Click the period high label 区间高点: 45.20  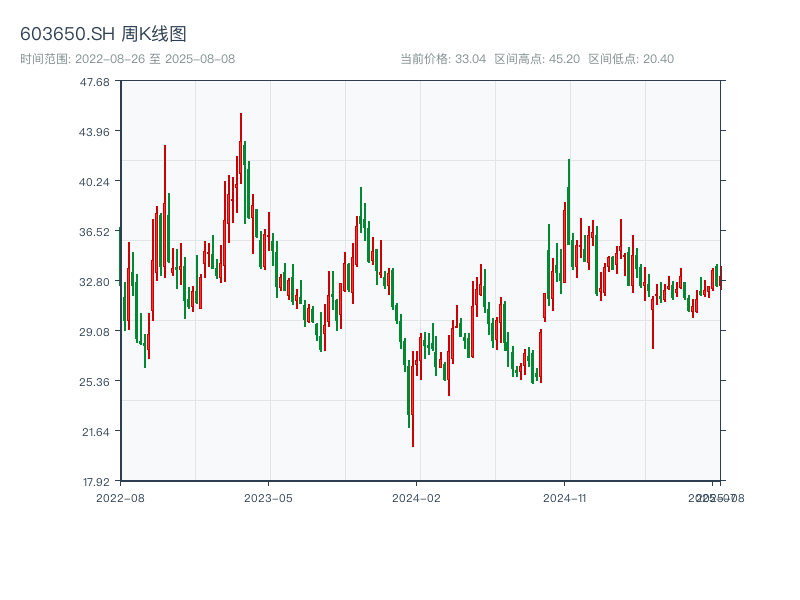[x=537, y=59]
